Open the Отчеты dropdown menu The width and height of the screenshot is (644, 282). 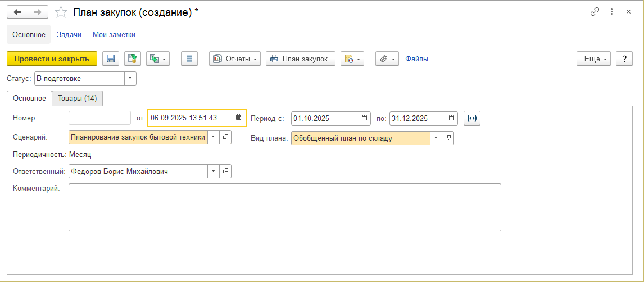tap(234, 59)
